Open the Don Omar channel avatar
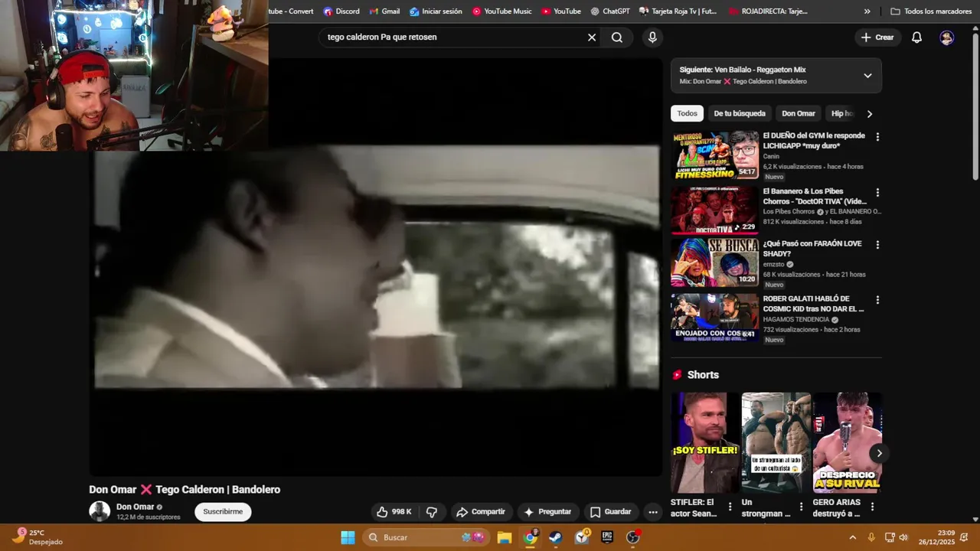Image resolution: width=980 pixels, height=551 pixels. tap(100, 511)
